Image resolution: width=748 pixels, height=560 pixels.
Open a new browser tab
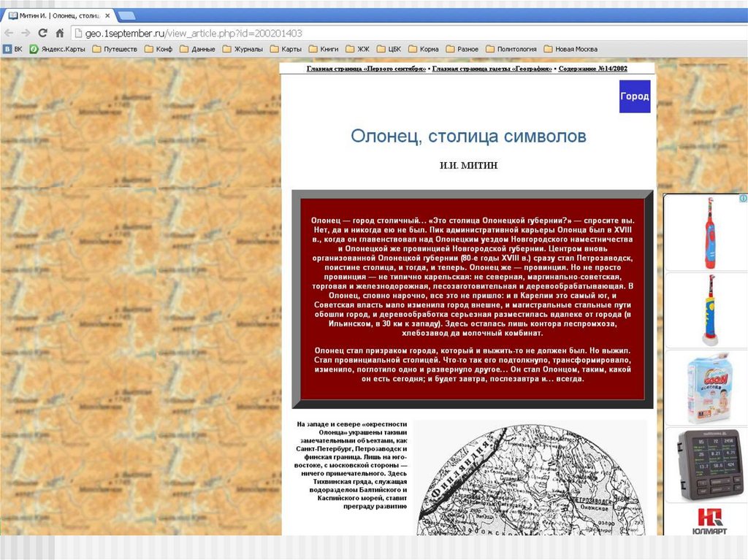click(126, 15)
